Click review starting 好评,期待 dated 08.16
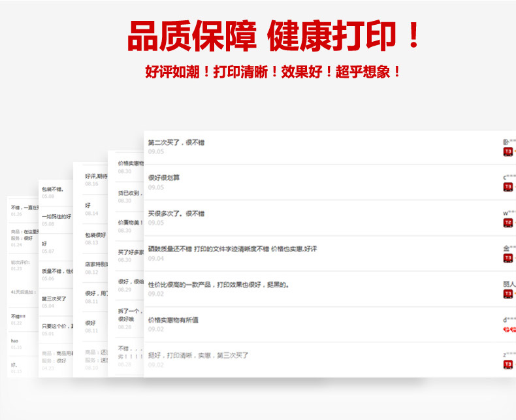The image size is (516, 420). click(96, 176)
